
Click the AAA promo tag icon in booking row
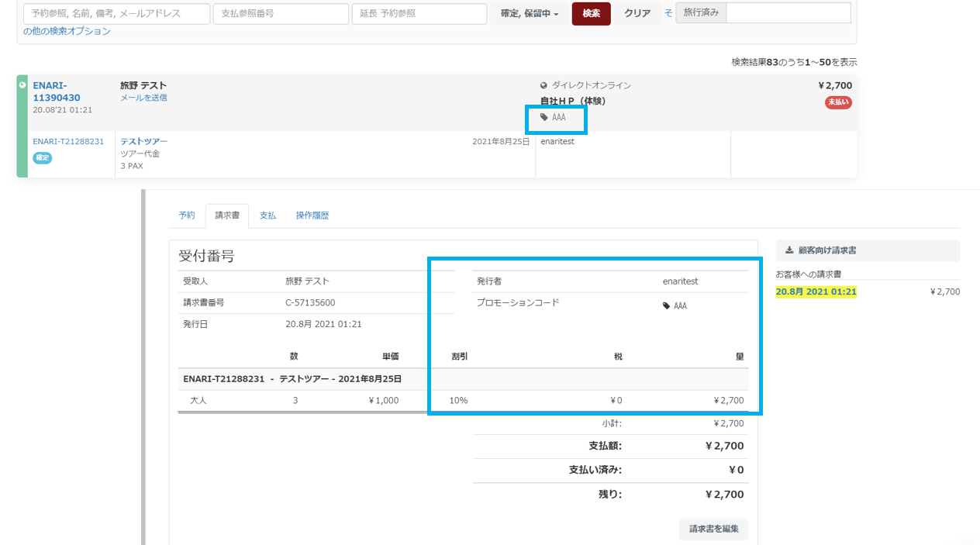544,118
